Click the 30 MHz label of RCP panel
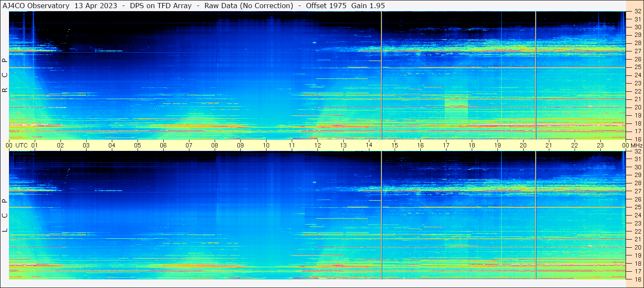The width and height of the screenshot is (644, 288). (x=638, y=27)
